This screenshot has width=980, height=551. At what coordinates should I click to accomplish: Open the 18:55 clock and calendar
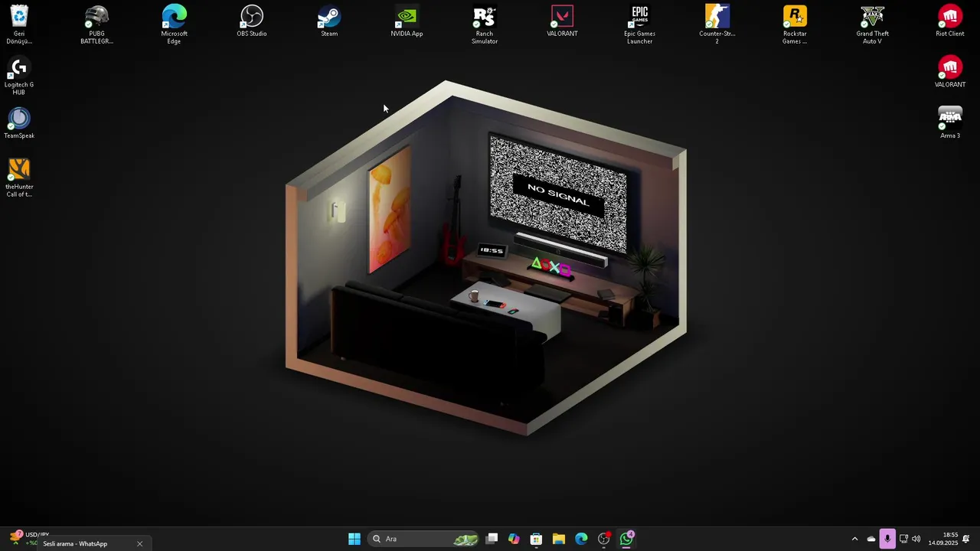tap(943, 539)
